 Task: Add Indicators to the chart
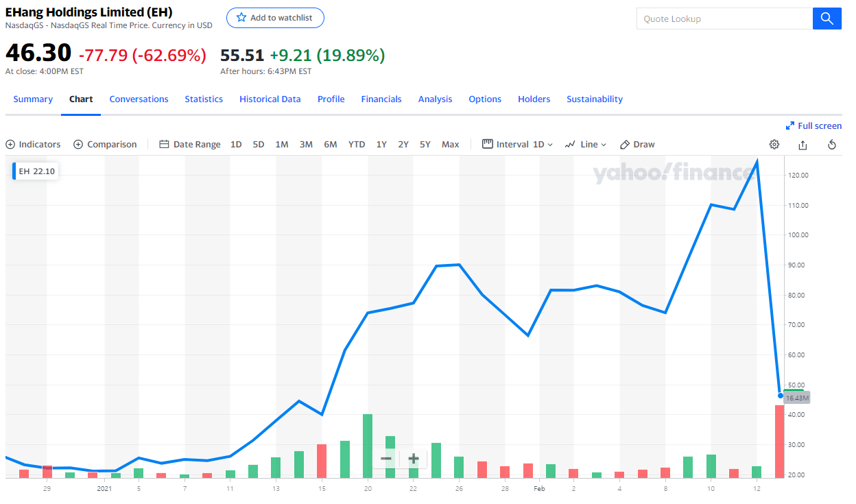(33, 144)
